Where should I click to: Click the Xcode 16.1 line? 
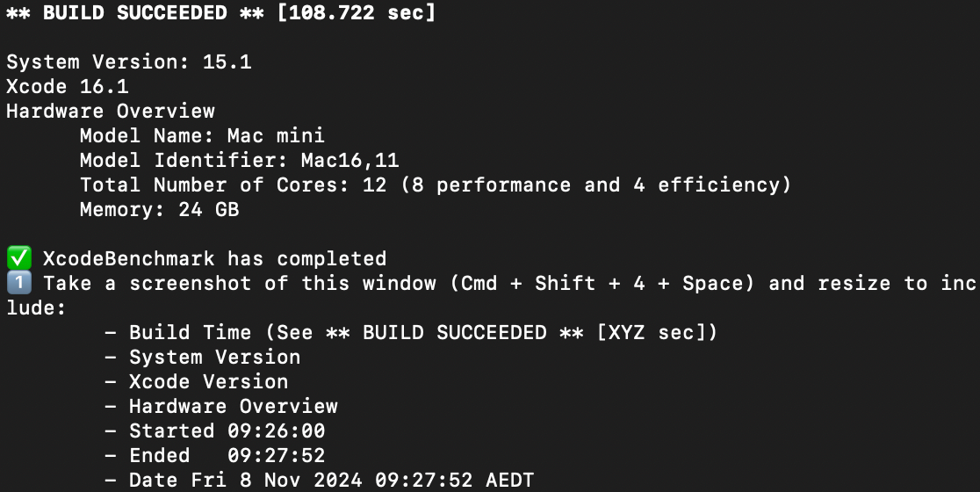68,87
